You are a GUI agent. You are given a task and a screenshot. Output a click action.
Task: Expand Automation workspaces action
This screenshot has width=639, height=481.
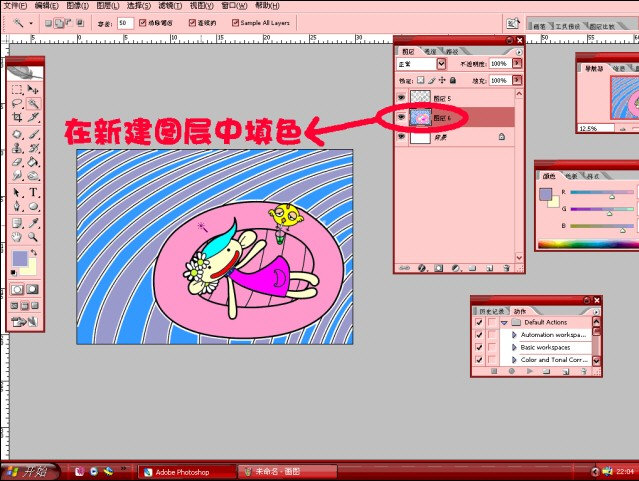pyautogui.click(x=514, y=335)
